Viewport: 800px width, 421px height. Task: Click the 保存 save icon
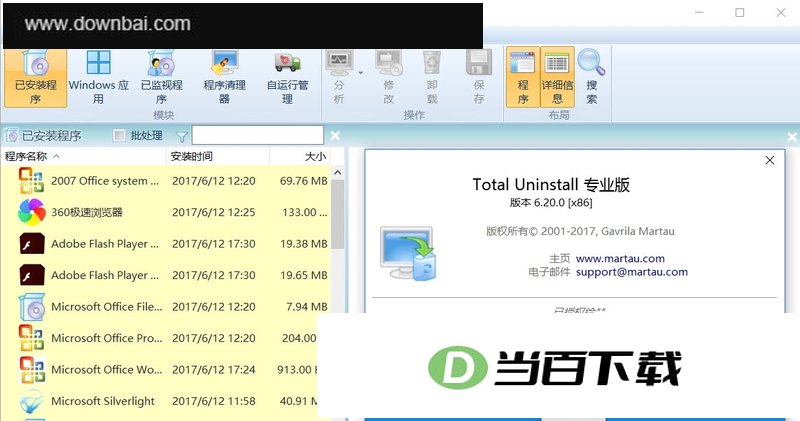click(479, 63)
